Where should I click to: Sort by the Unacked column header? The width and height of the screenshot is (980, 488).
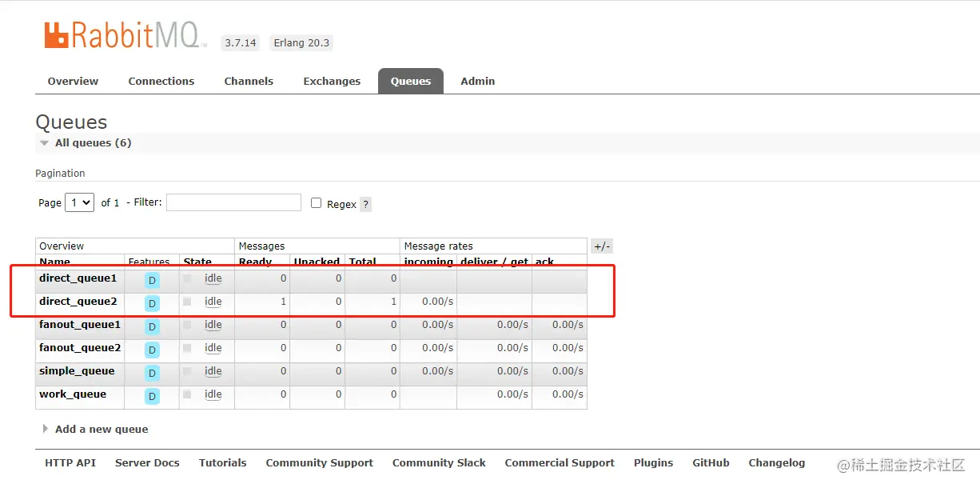[x=317, y=262]
